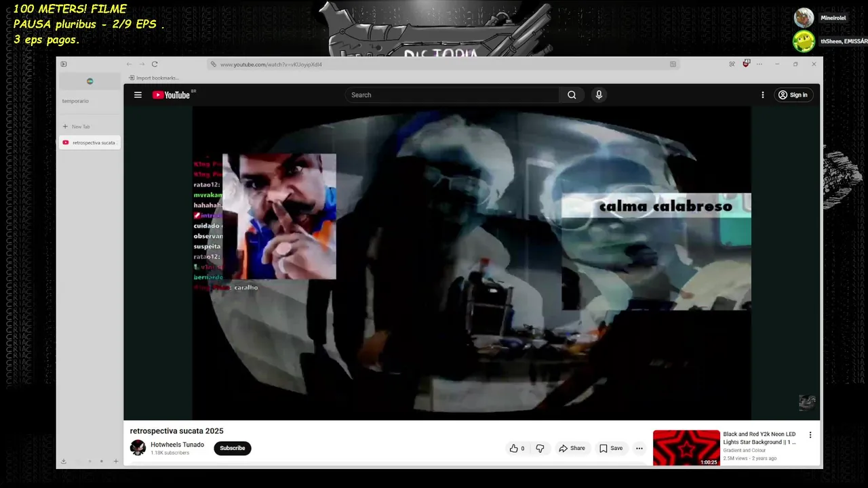Go forward with the browser forward arrow
The width and height of the screenshot is (868, 488).
click(x=142, y=64)
